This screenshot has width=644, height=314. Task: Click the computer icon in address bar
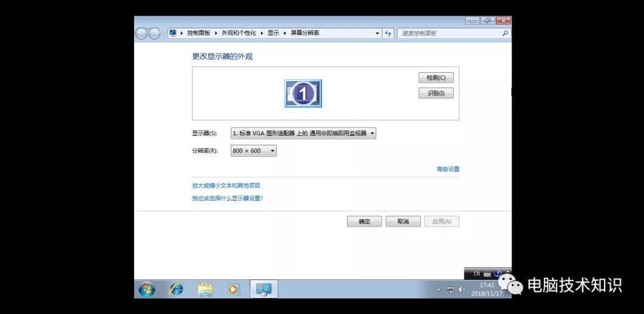[x=173, y=33]
